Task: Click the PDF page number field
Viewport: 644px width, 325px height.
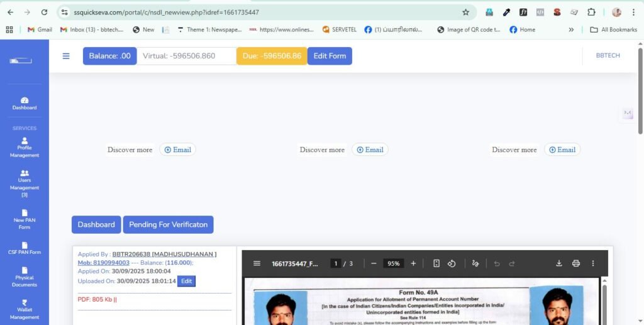Action: point(336,263)
